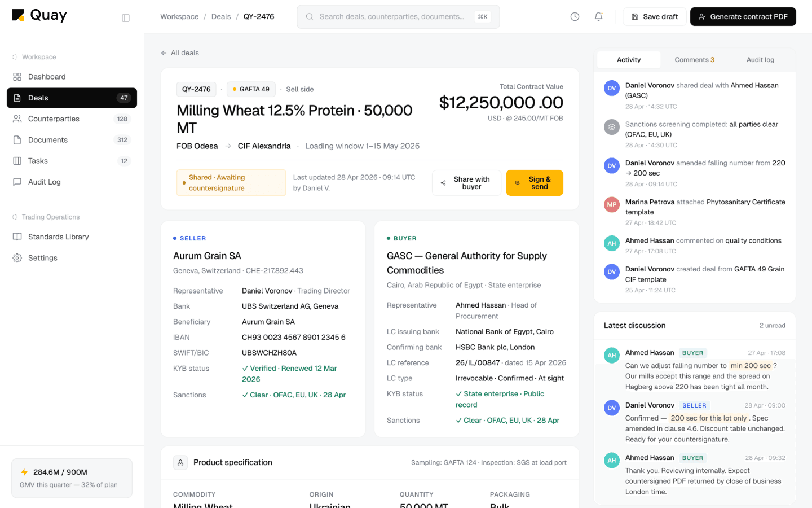812x508 pixels.
Task: Click '200 sec for this lot only' highlight
Action: 708,418
